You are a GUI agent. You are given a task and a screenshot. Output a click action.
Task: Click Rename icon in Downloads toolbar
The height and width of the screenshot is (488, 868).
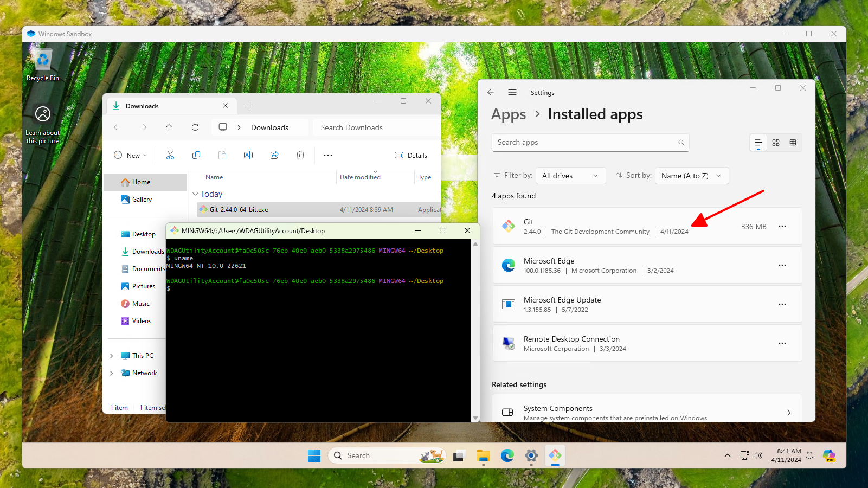pyautogui.click(x=248, y=155)
